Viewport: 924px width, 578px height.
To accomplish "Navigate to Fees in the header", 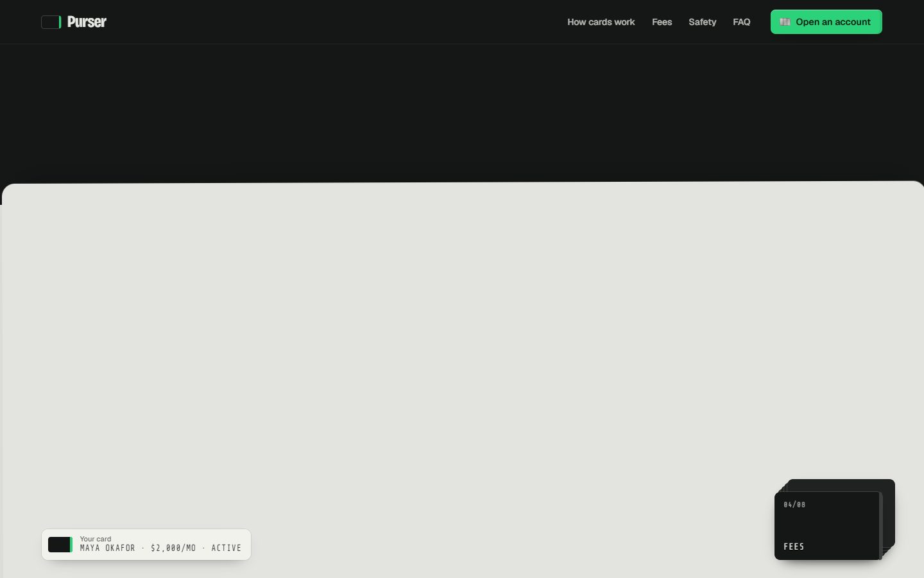I will click(x=662, y=22).
